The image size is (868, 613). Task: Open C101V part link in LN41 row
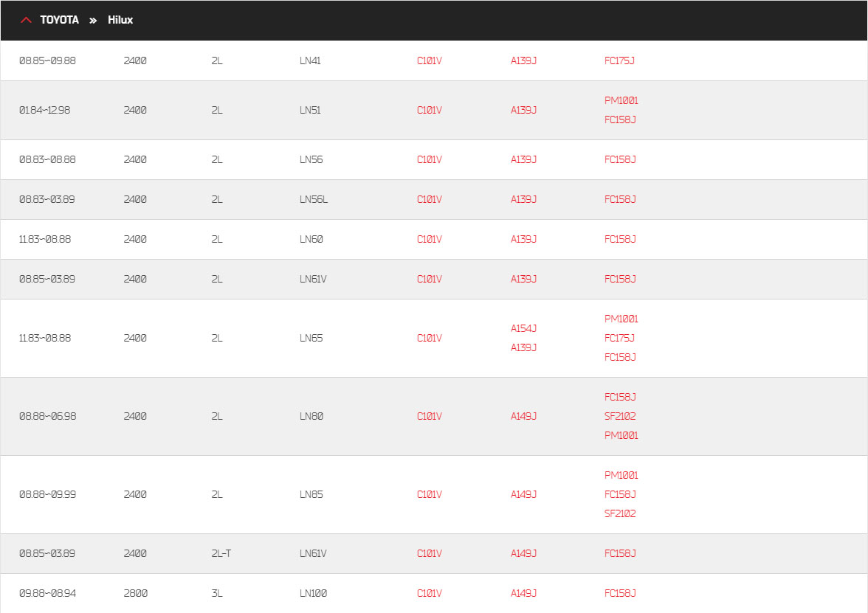point(429,60)
